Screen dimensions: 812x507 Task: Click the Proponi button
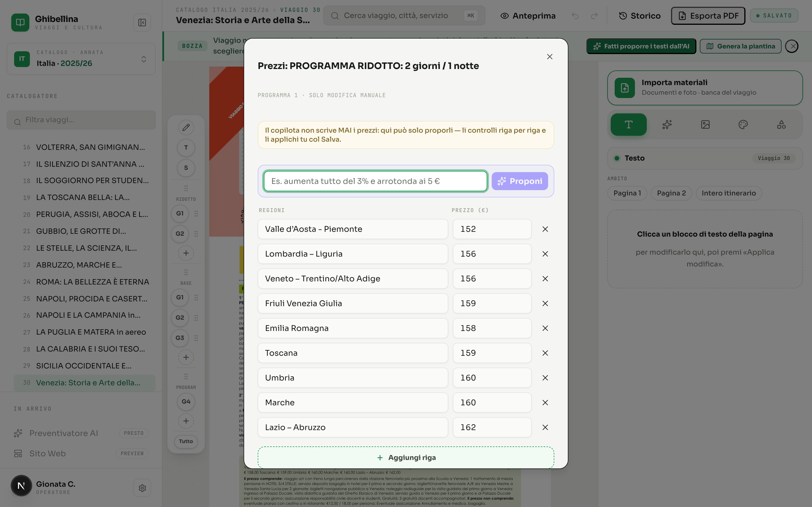point(519,181)
